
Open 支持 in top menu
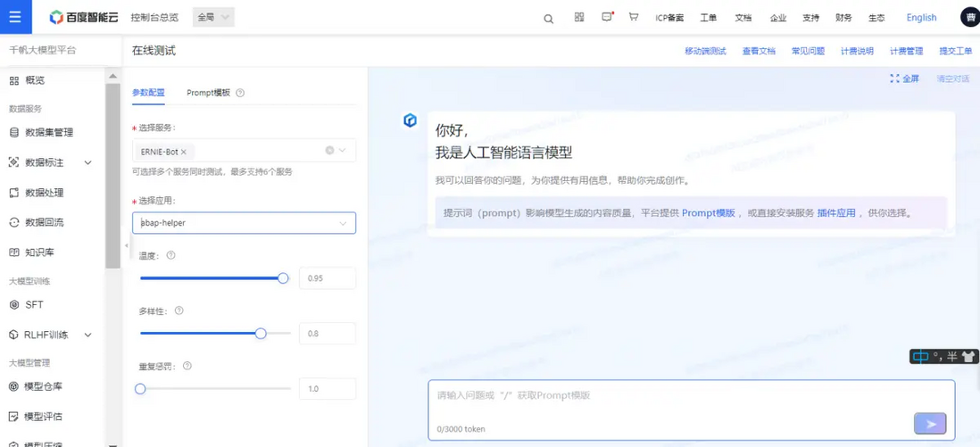(x=811, y=18)
